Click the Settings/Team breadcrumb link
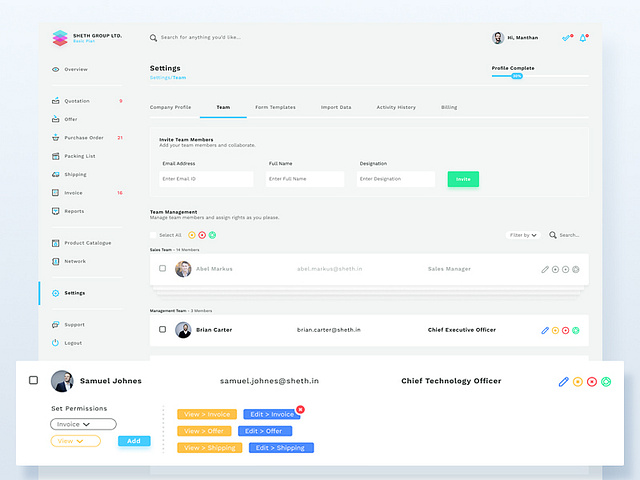 coord(168,78)
